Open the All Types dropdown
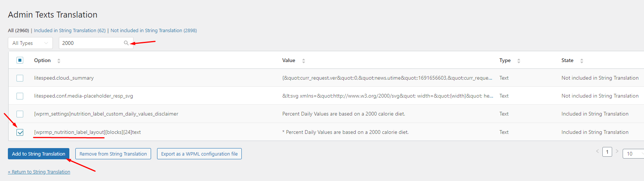This screenshot has height=181, width=644. click(30, 43)
